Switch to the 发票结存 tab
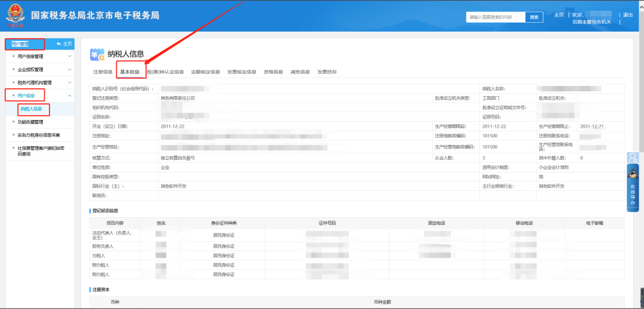Screen dimensions: 644x309 point(327,72)
